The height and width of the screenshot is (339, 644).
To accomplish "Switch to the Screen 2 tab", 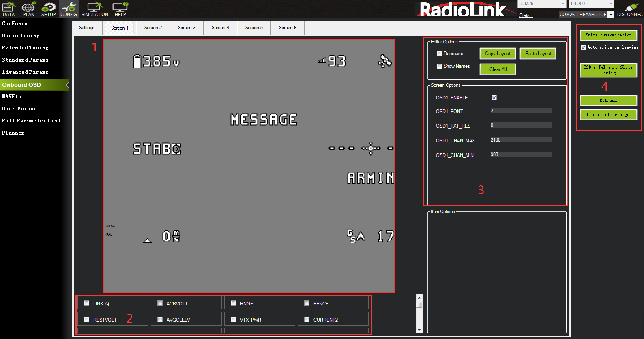I will point(153,28).
